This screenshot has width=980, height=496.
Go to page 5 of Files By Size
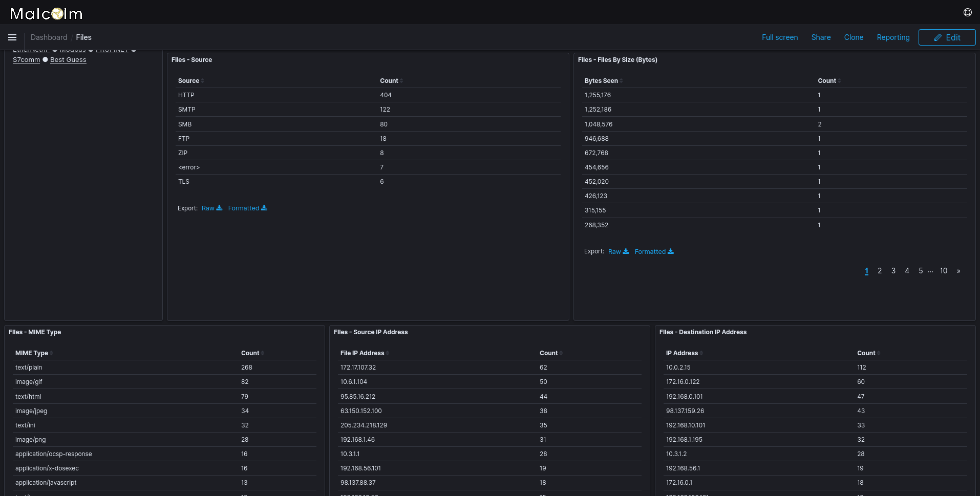pyautogui.click(x=921, y=271)
